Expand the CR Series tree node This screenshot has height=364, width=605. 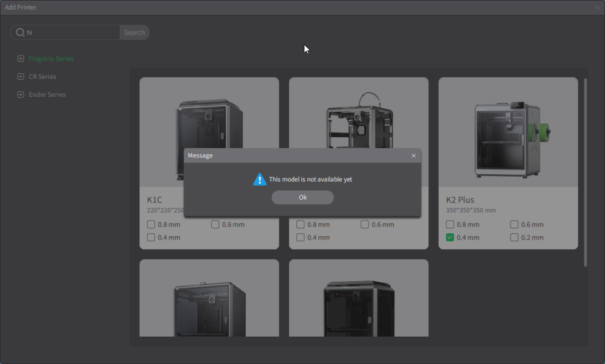point(21,76)
